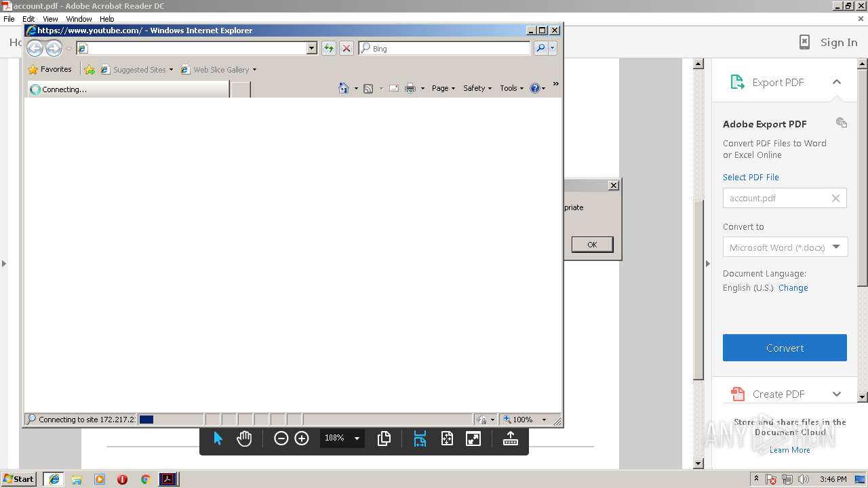Screen dimensions: 868x488
Task: Open the address bar history dropdown
Action: [x=312, y=48]
